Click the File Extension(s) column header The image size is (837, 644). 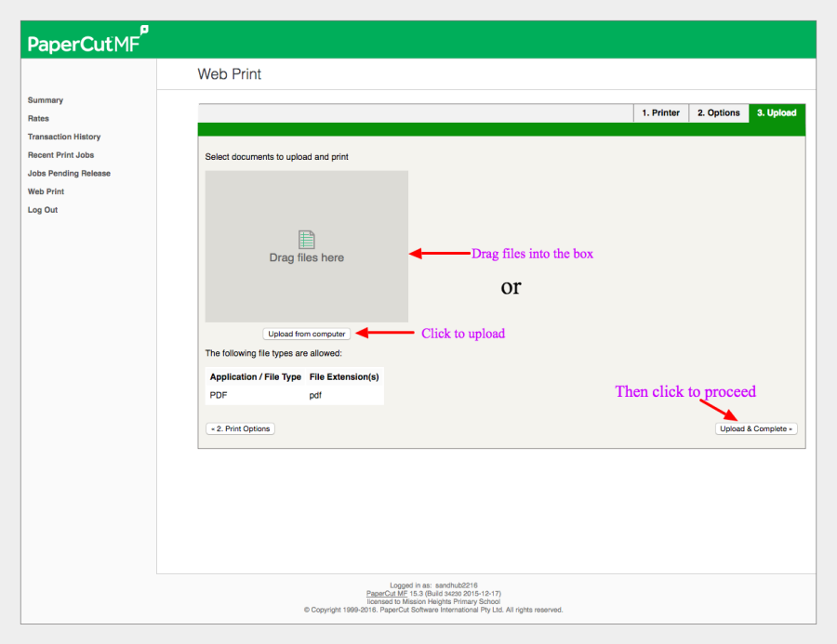344,377
